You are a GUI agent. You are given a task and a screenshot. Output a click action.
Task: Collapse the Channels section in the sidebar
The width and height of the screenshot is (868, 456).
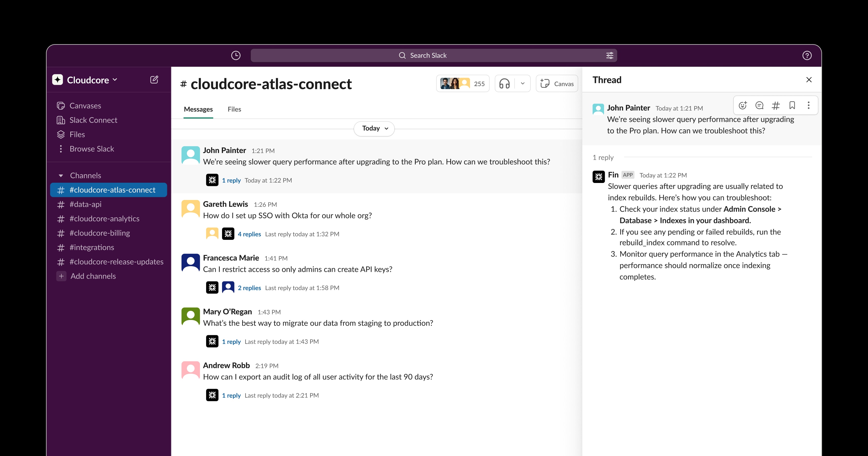tap(61, 175)
